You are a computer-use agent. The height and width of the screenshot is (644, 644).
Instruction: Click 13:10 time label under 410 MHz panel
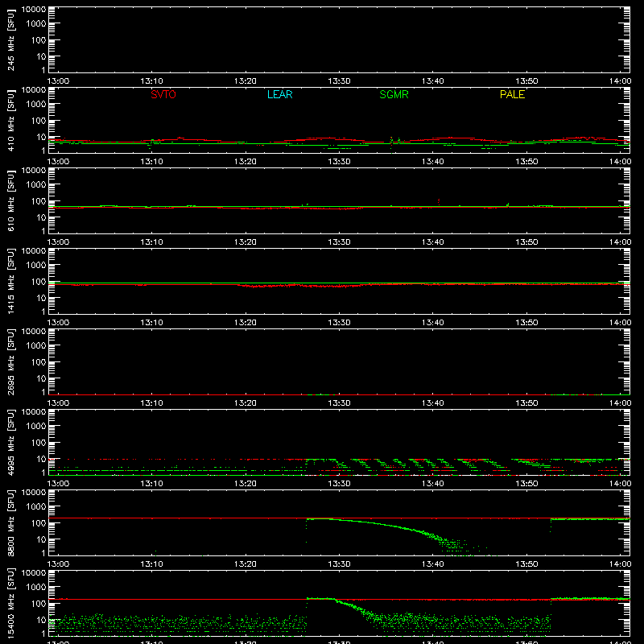pos(151,162)
